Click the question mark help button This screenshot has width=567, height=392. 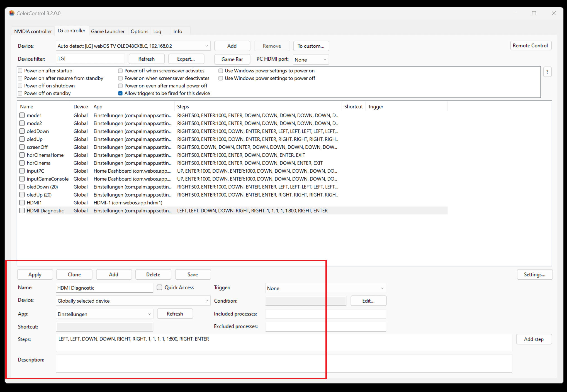pos(547,72)
